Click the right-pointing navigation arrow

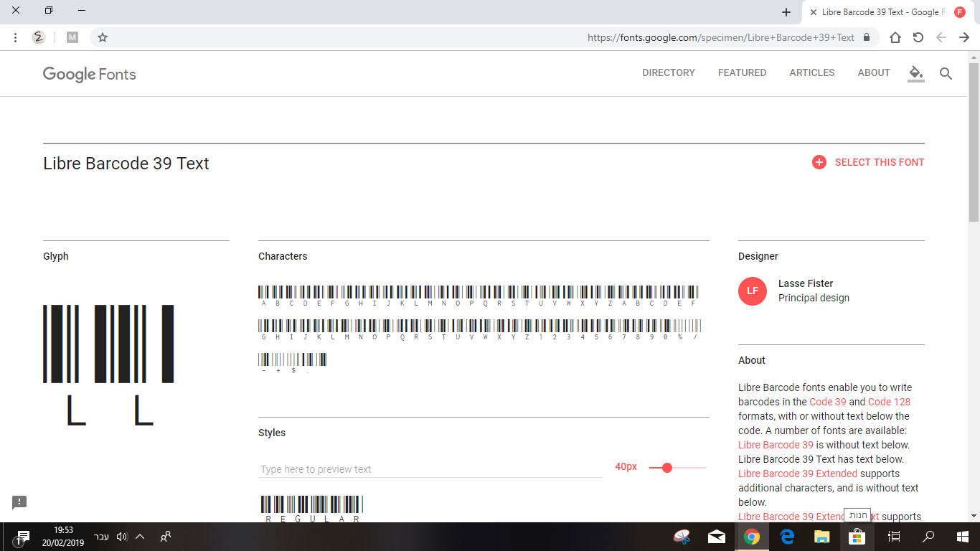[964, 37]
